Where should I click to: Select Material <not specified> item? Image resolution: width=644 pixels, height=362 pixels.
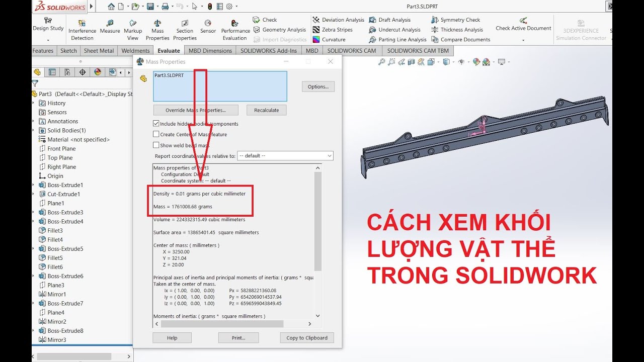click(x=74, y=140)
